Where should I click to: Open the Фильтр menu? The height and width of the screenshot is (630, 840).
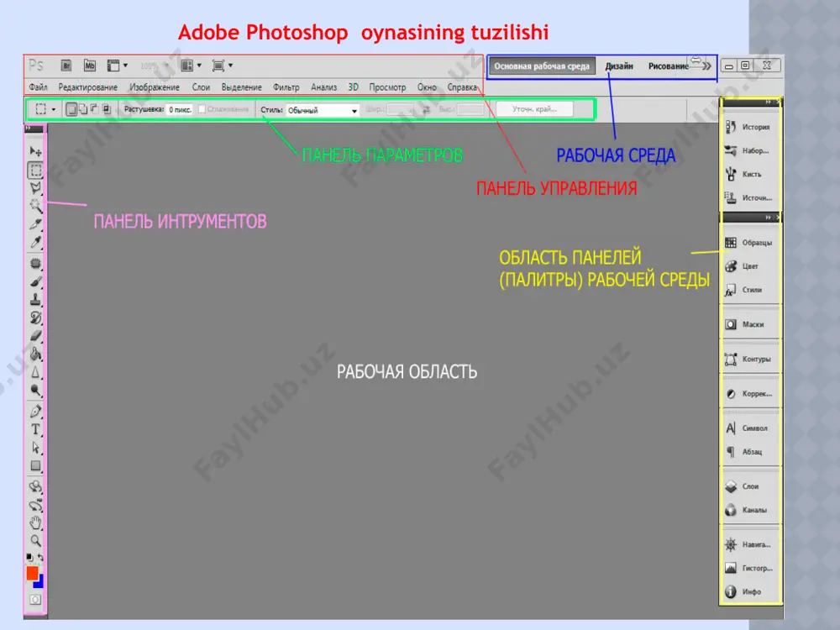[x=286, y=87]
